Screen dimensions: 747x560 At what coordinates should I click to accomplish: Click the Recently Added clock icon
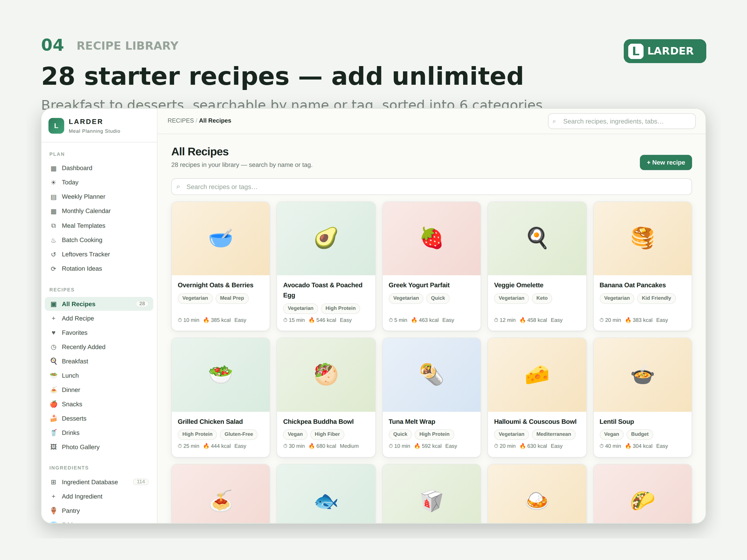53,347
